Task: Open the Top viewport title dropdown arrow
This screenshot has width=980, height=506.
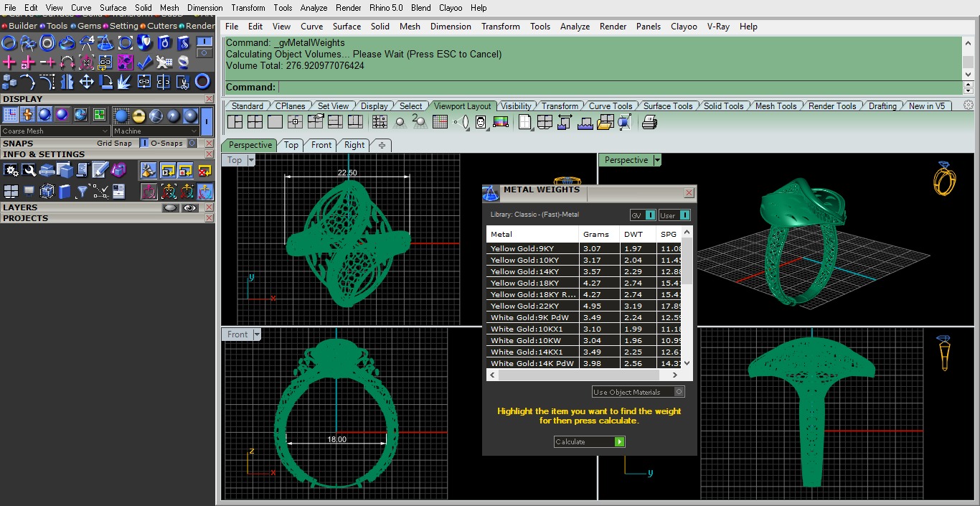Action: pyautogui.click(x=251, y=160)
